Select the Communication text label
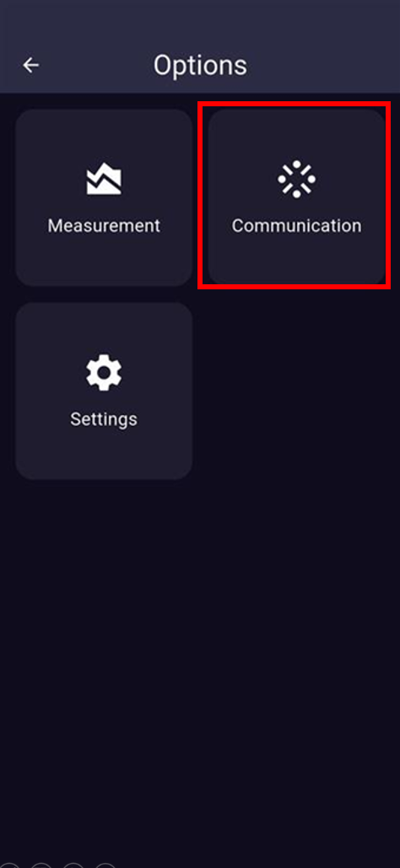 [x=296, y=226]
